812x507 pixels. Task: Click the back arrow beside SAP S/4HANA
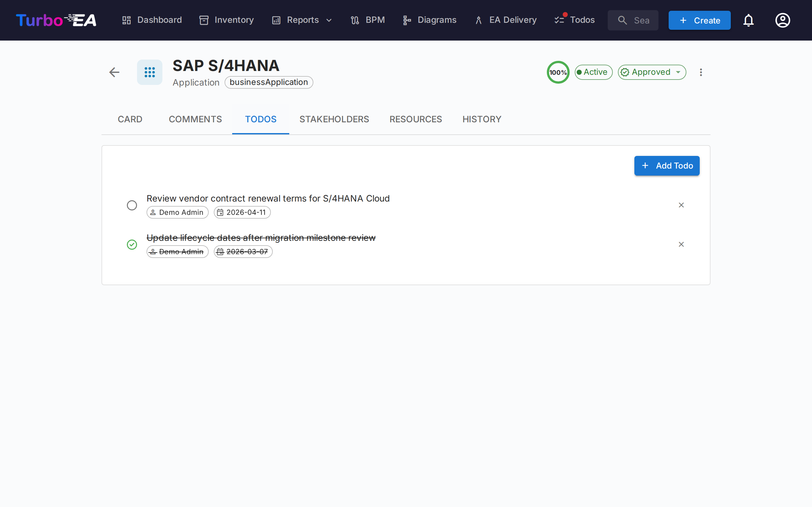114,72
